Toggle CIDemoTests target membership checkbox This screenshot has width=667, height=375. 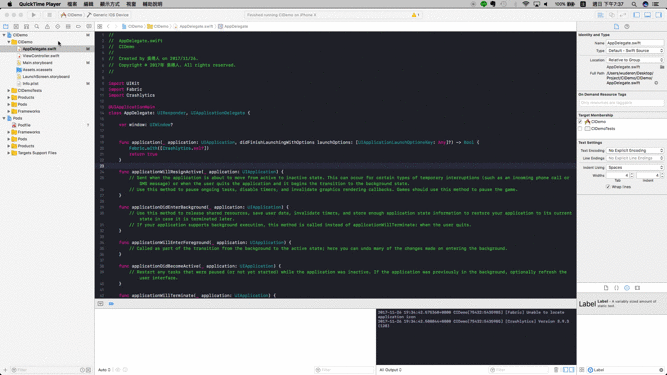pyautogui.click(x=580, y=128)
